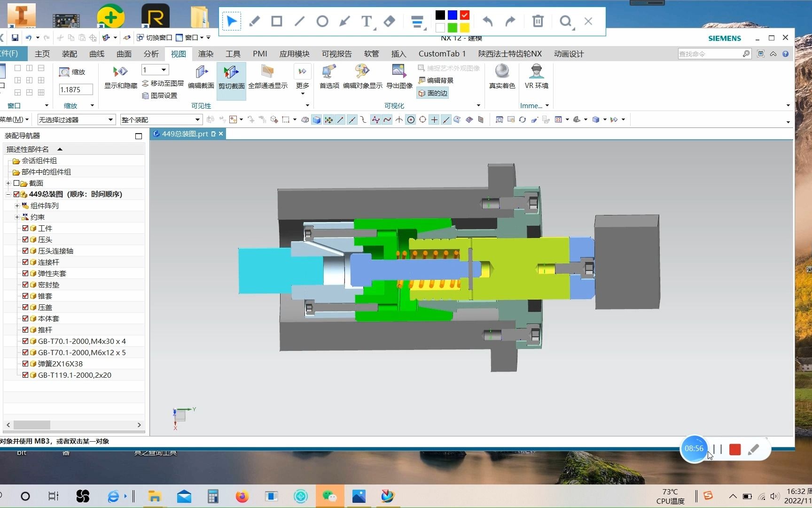
Task: Expand the 约束 constraints node
Action: click(x=16, y=217)
